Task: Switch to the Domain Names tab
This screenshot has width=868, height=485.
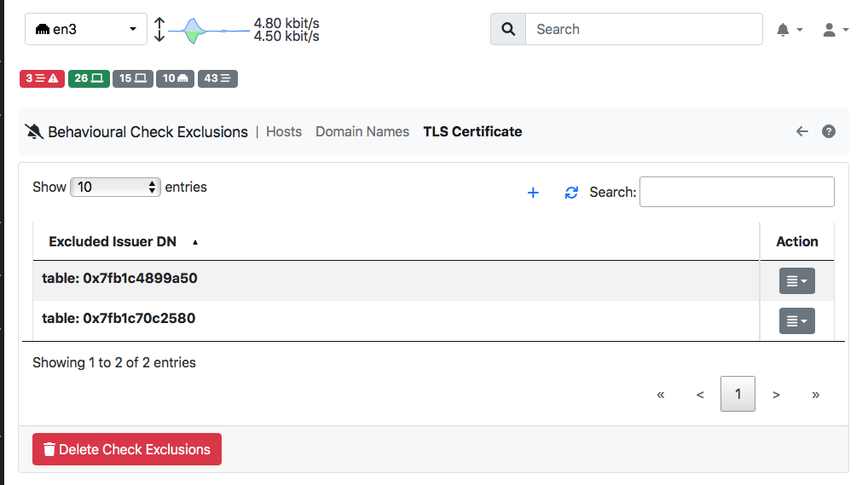Action: 362,132
